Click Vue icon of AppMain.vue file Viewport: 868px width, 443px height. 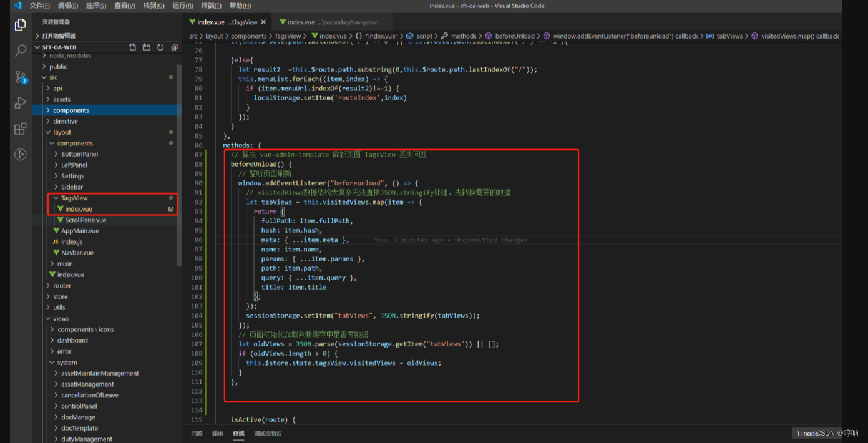tap(56, 231)
